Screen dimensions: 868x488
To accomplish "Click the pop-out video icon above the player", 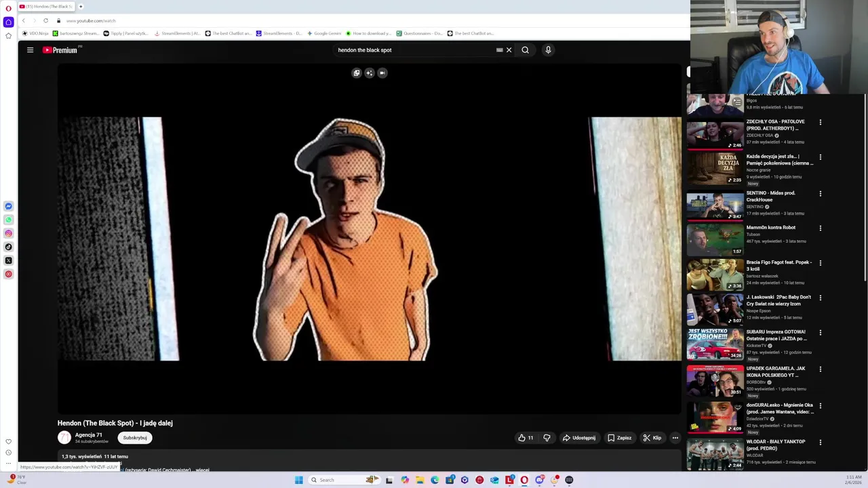I will [x=357, y=73].
